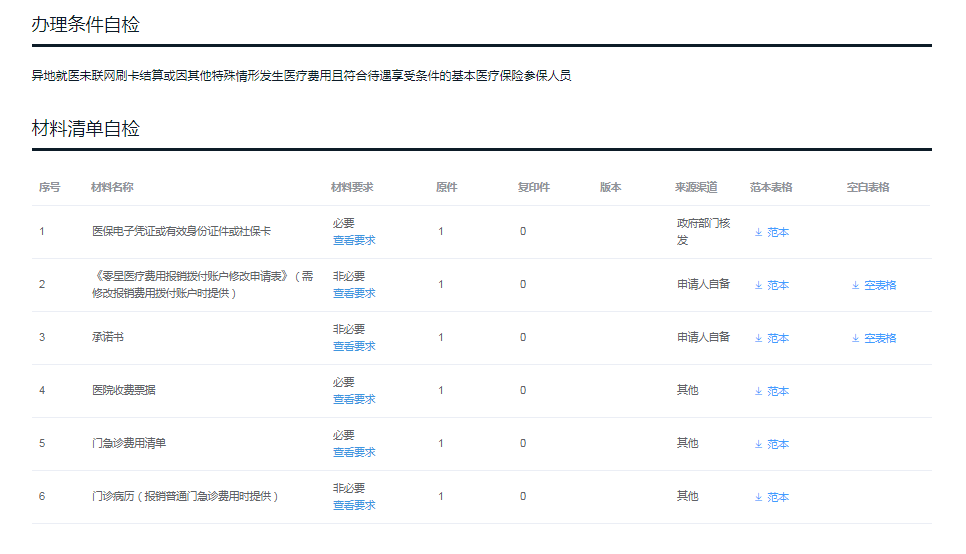The image size is (966, 554).
Task: Download 范本 for 门急诊费用清单 row
Action: (x=772, y=444)
